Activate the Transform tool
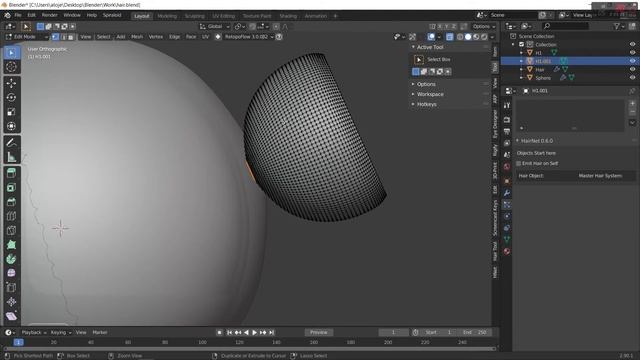This screenshot has width=640, height=360. pyautogui.click(x=11, y=126)
